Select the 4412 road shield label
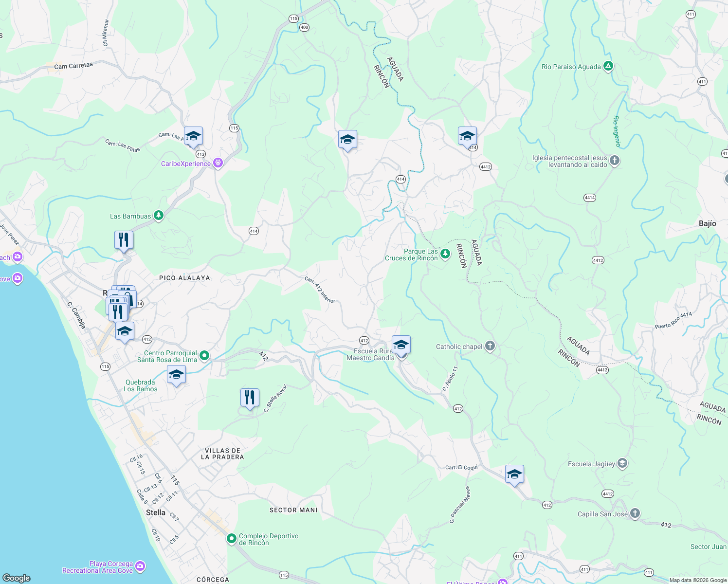 (x=485, y=166)
